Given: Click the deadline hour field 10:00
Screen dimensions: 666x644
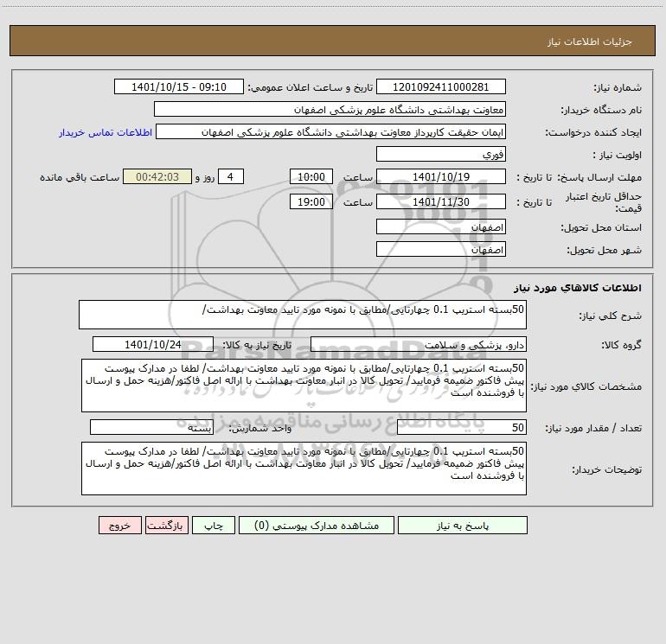Looking at the screenshot, I should coord(311,176).
